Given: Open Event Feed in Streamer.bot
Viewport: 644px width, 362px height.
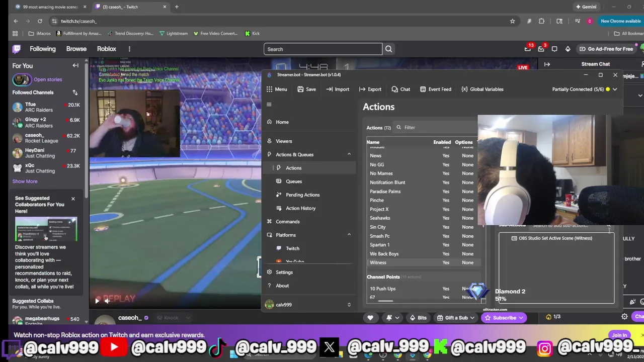Looking at the screenshot, I should pyautogui.click(x=435, y=89).
